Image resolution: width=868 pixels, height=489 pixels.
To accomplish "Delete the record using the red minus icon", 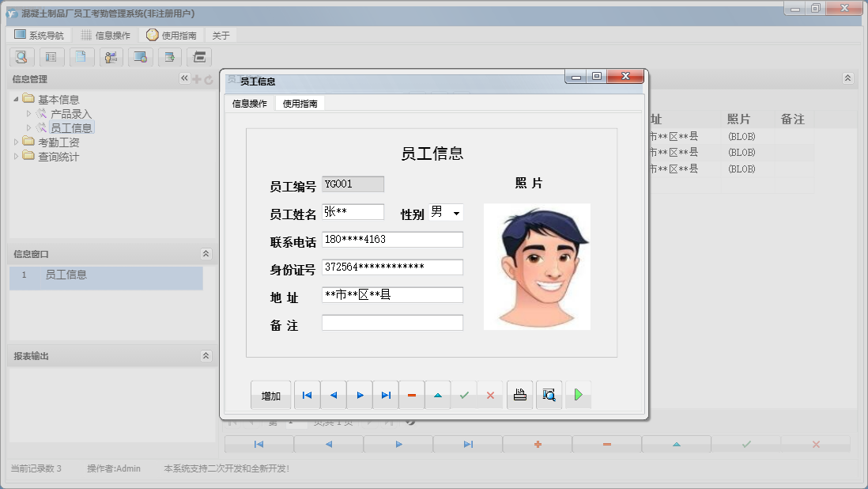I will coord(412,394).
